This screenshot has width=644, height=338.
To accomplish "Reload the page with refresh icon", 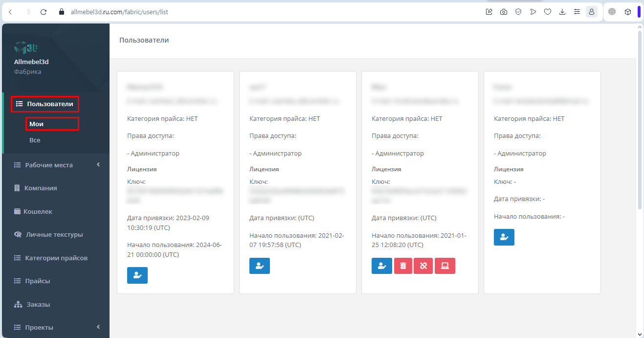I will (x=44, y=12).
